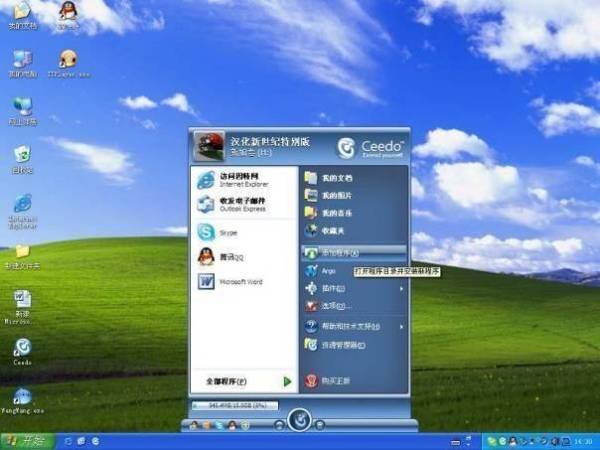The image size is (600, 450).
Task: Open the TTPlayer exe desktop icon
Action: point(69,64)
